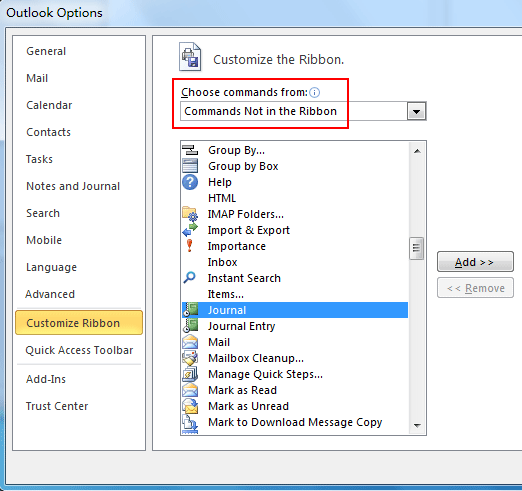
Task: Click the Import & Export arrows icon
Action: [x=190, y=230]
